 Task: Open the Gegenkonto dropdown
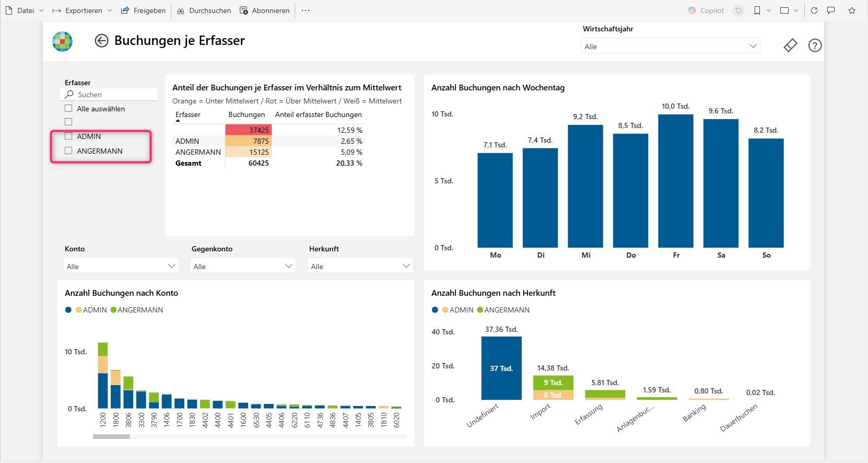tap(243, 266)
